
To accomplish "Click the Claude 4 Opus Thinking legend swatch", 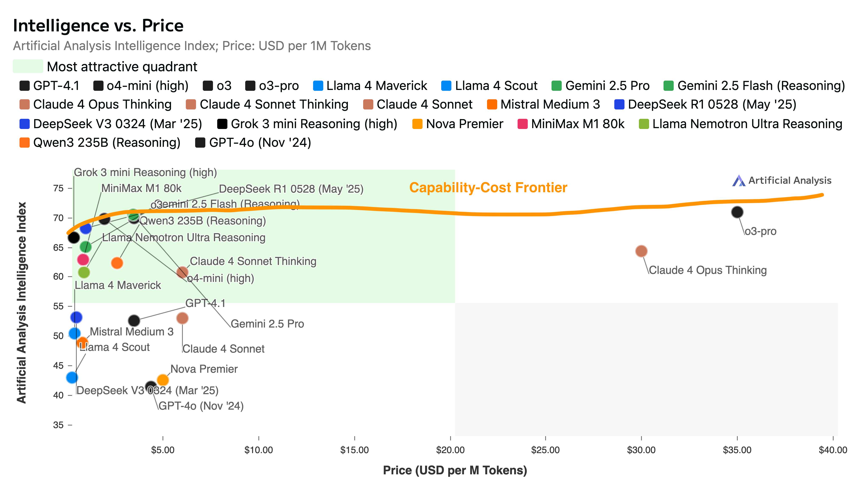I will [x=25, y=105].
